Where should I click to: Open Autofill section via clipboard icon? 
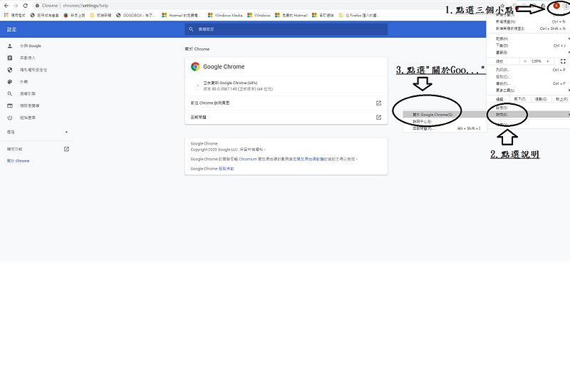[x=10, y=58]
